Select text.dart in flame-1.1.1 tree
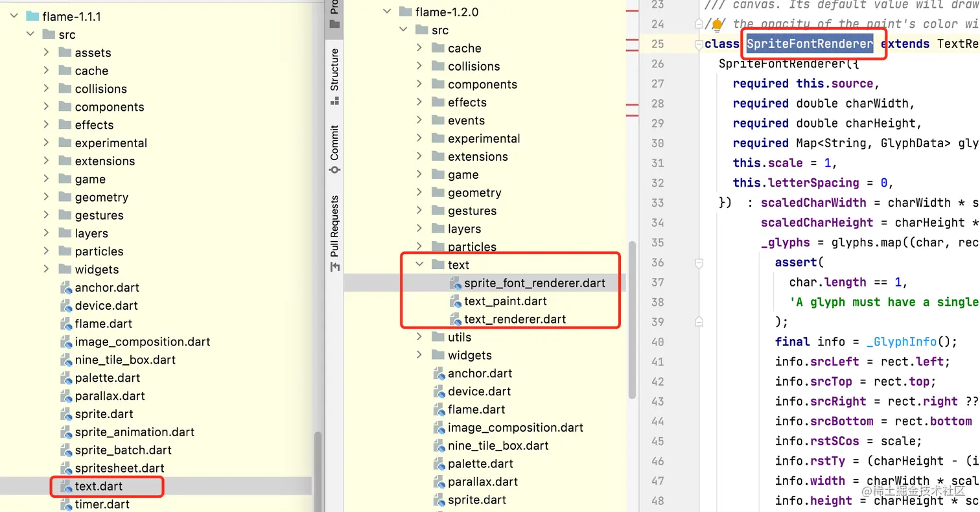 [99, 486]
